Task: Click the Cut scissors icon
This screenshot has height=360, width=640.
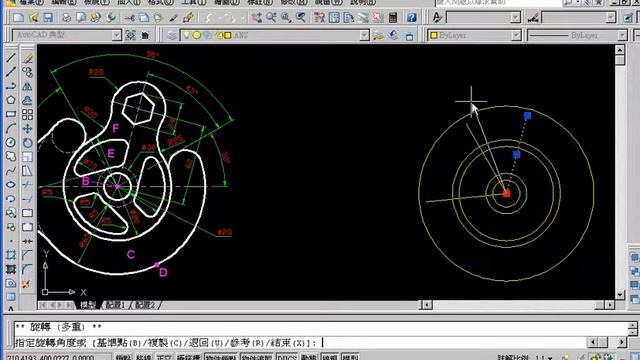Action: pos(129,18)
